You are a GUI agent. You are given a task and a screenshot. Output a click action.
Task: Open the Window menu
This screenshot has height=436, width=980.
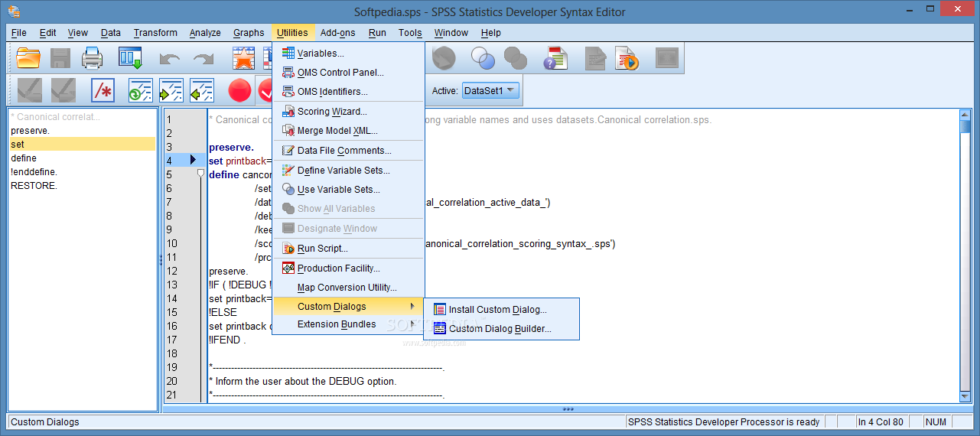(x=451, y=32)
